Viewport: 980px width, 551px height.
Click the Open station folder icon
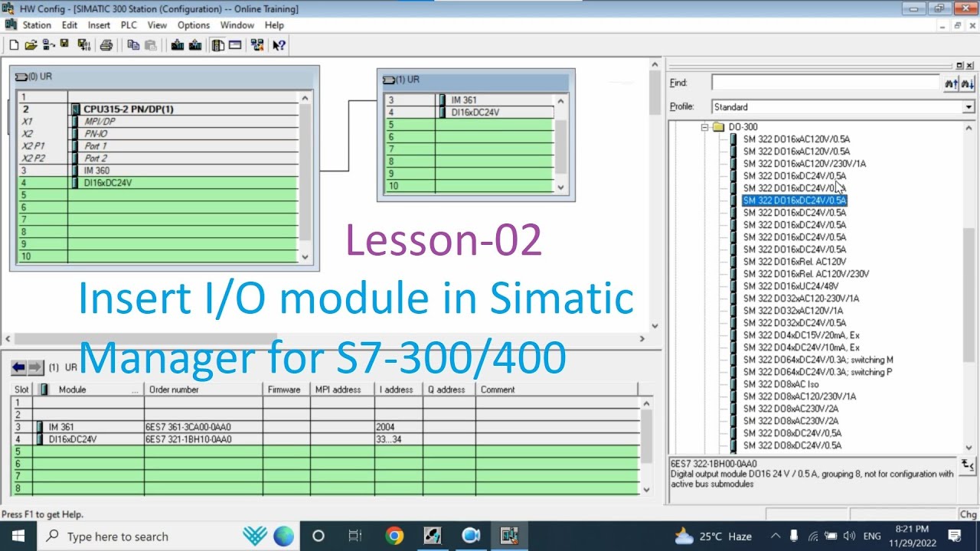click(31, 45)
